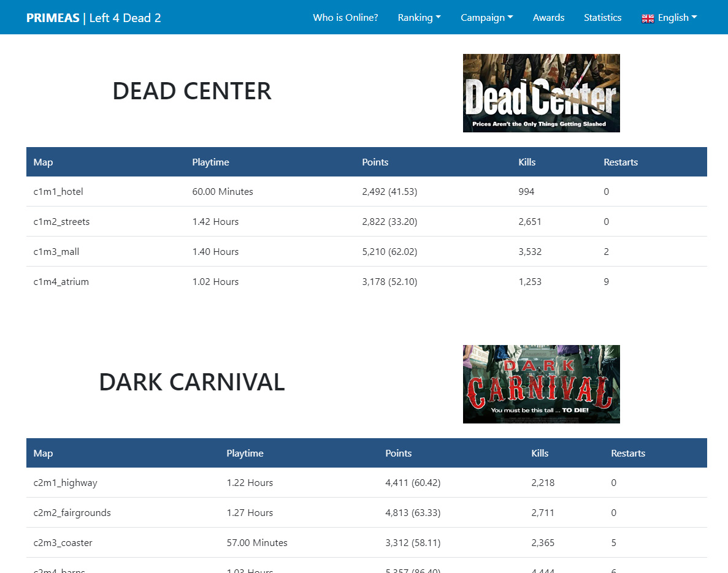Click the 2,822 (33.20) points value
Screen dimensions: 728x573
(x=389, y=222)
